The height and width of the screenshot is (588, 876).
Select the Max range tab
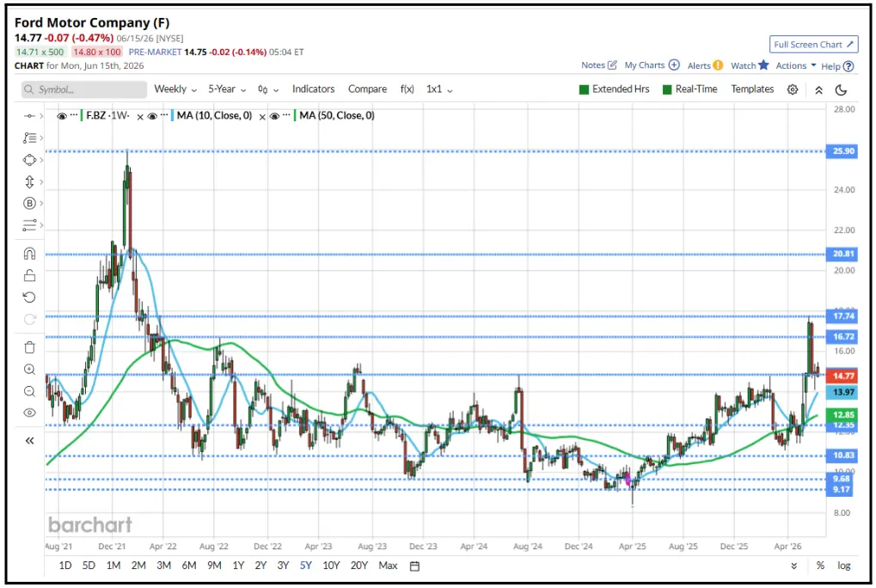pos(388,566)
